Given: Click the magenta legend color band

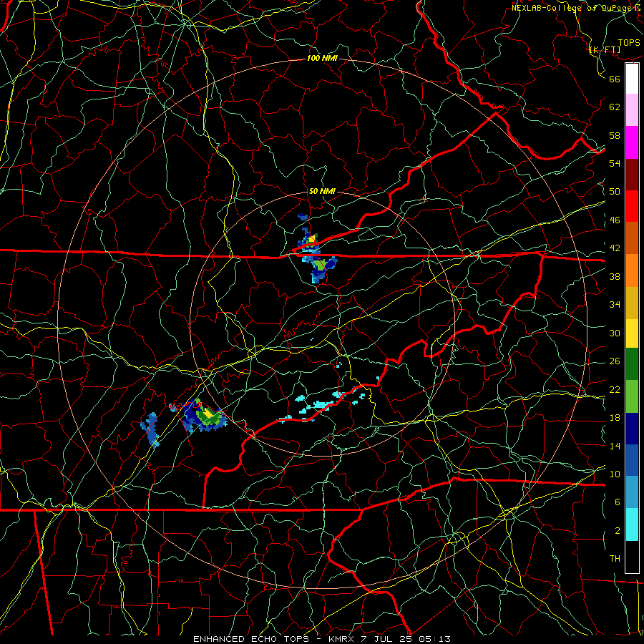Looking at the screenshot, I should click(x=632, y=142).
